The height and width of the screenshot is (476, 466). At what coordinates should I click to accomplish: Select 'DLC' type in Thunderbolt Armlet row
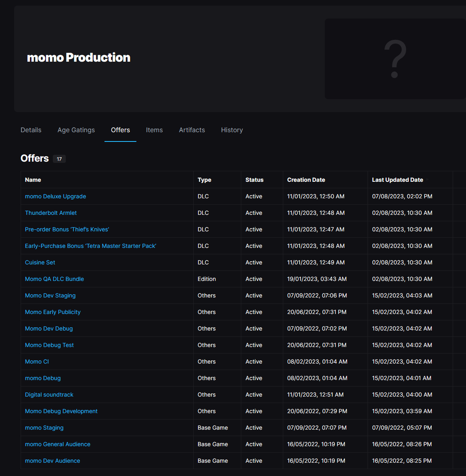click(203, 213)
